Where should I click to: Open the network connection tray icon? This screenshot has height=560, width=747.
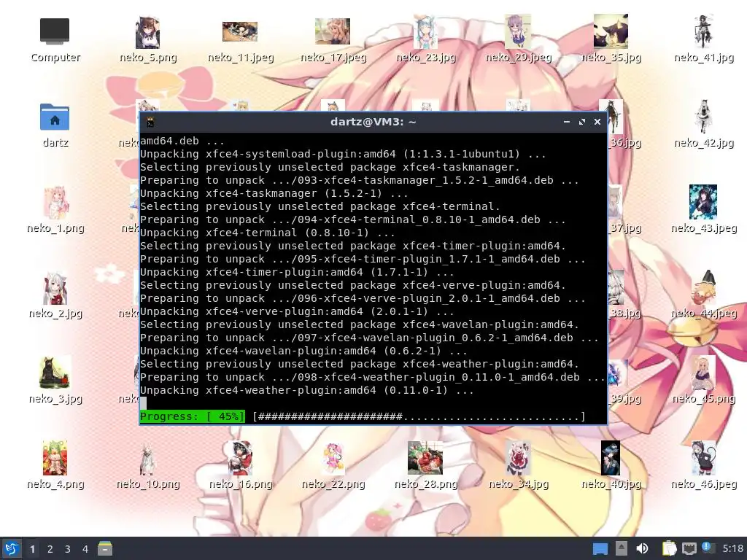click(689, 548)
